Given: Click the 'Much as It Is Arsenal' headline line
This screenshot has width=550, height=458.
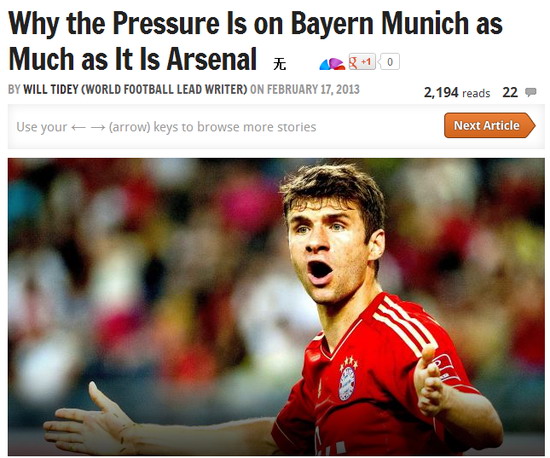Looking at the screenshot, I should [132, 59].
